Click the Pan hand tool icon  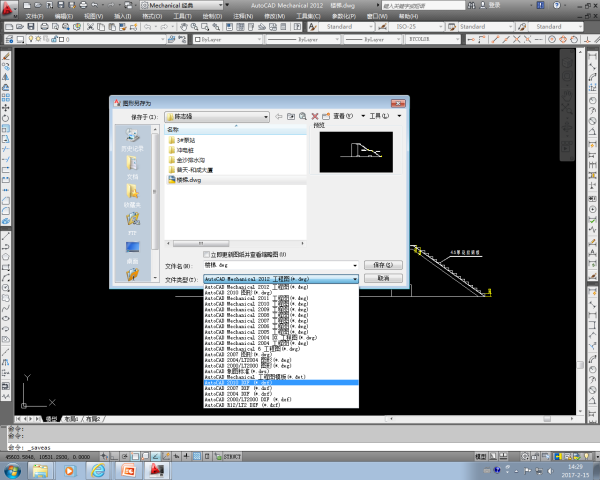click(x=184, y=27)
